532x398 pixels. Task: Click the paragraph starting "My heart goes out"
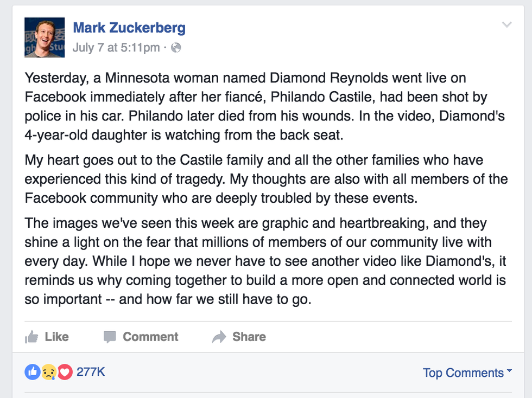pos(266,179)
